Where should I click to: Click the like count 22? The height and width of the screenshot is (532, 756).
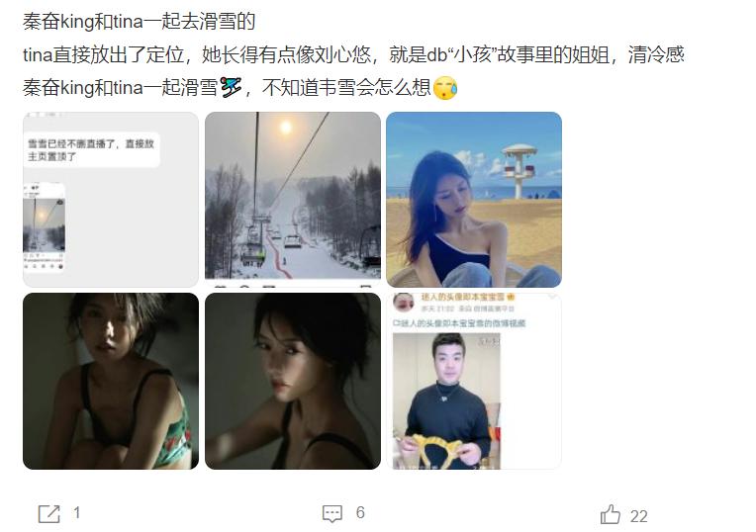[x=638, y=516]
